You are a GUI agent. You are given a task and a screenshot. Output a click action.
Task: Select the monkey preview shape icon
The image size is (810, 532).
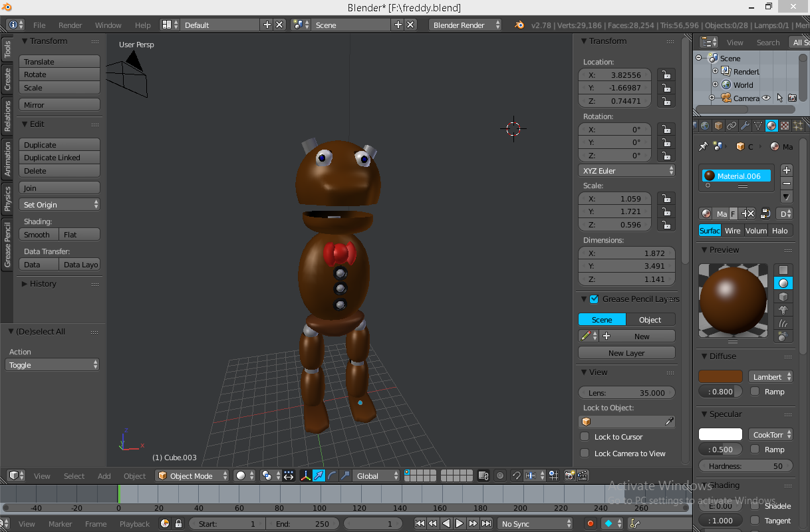pyautogui.click(x=783, y=310)
